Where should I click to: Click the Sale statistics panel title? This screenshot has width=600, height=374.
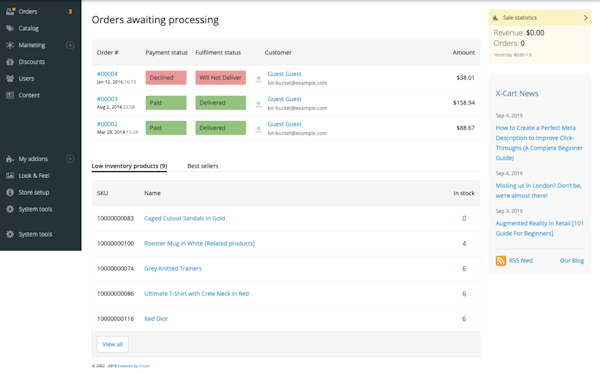[519, 18]
